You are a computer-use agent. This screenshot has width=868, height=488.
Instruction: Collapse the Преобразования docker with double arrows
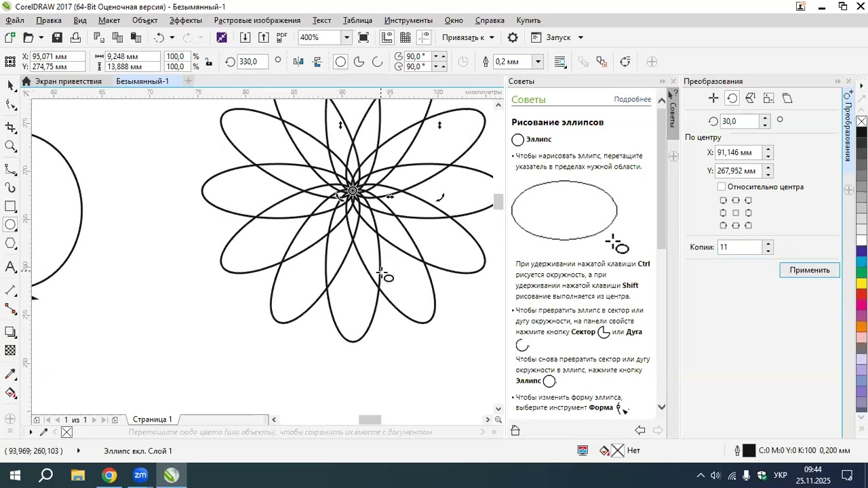[x=838, y=81]
